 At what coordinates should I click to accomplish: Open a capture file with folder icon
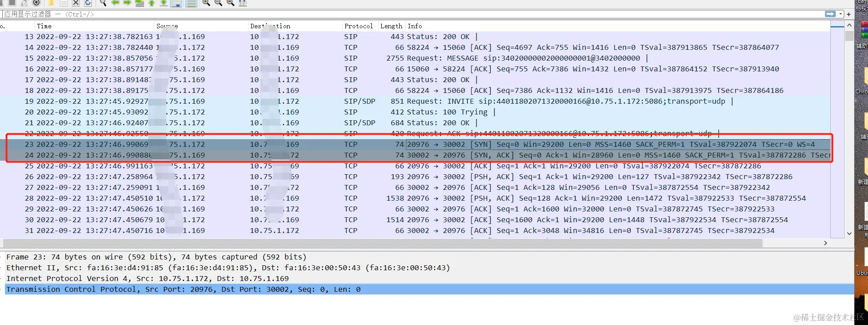(52, 3)
